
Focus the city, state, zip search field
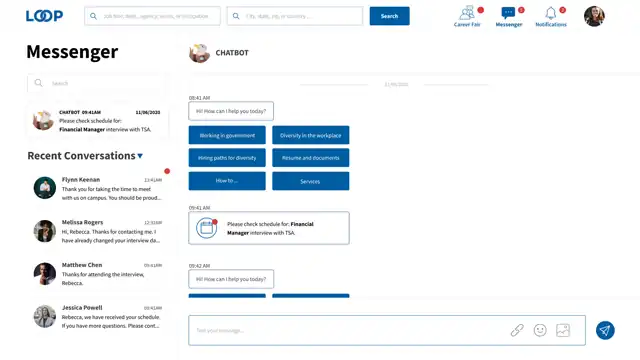pyautogui.click(x=295, y=16)
